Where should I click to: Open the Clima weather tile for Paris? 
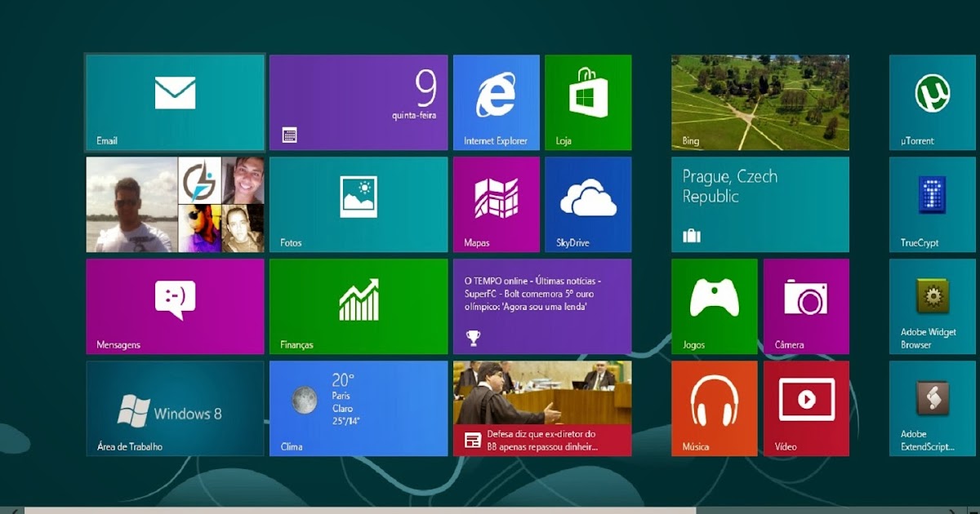click(359, 409)
